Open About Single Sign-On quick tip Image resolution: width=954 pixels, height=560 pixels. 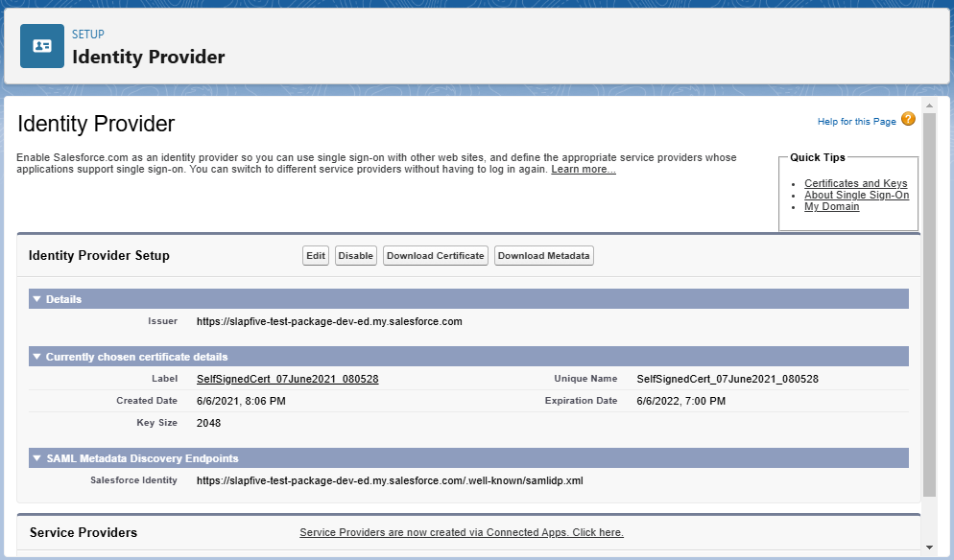pyautogui.click(x=856, y=195)
